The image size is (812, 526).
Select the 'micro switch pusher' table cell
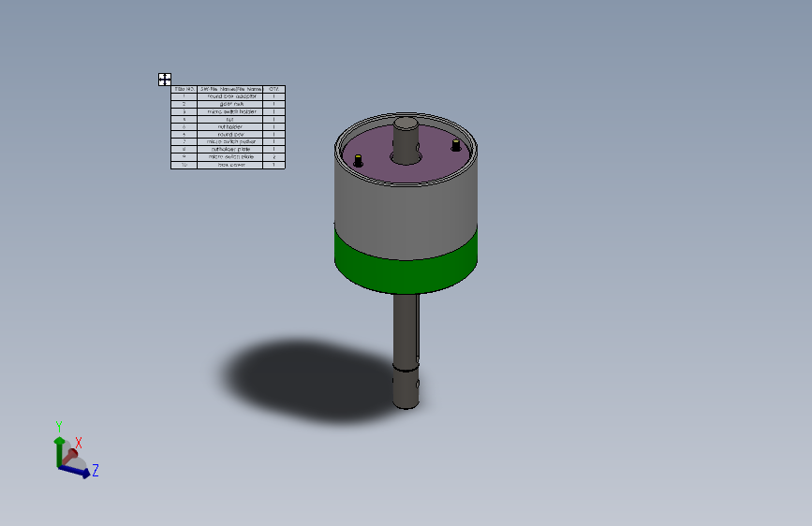[230, 142]
